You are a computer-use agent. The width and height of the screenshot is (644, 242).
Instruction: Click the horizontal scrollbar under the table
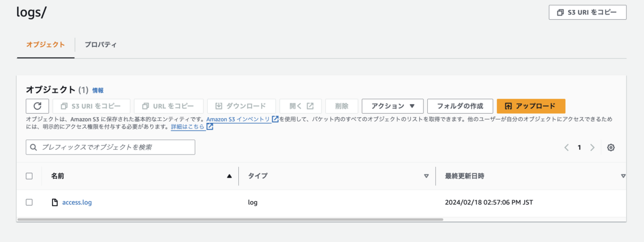[x=230, y=219]
